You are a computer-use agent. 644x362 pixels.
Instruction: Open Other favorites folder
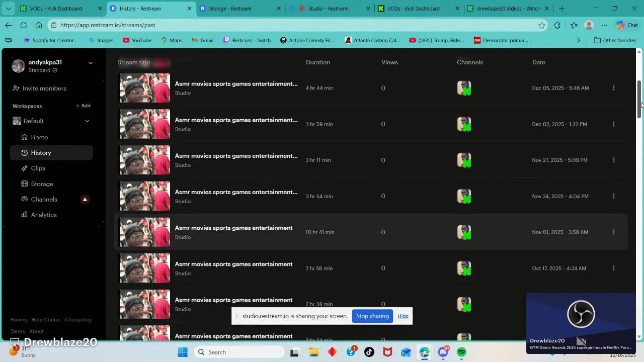point(615,40)
